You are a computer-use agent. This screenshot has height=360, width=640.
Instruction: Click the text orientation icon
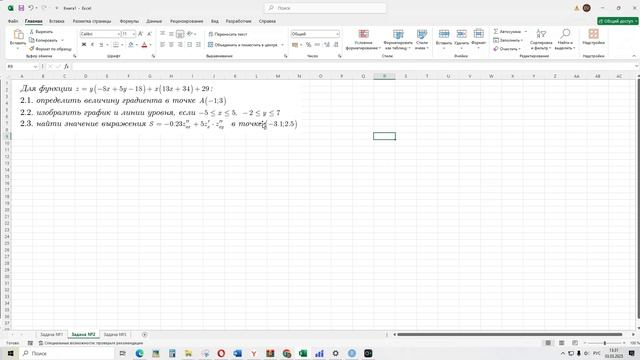click(x=190, y=34)
